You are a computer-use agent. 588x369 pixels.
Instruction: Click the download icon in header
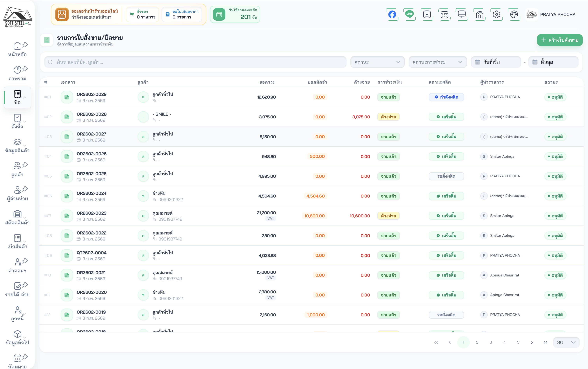pyautogui.click(x=427, y=14)
